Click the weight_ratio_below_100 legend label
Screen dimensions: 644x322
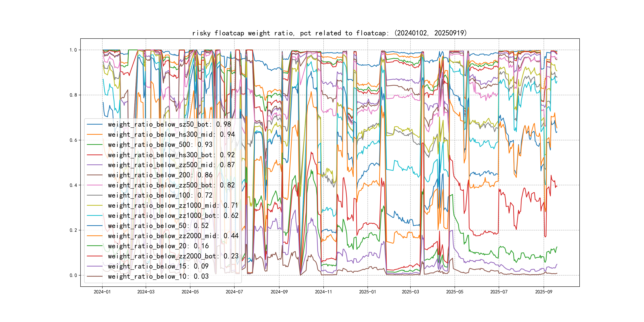(160, 196)
